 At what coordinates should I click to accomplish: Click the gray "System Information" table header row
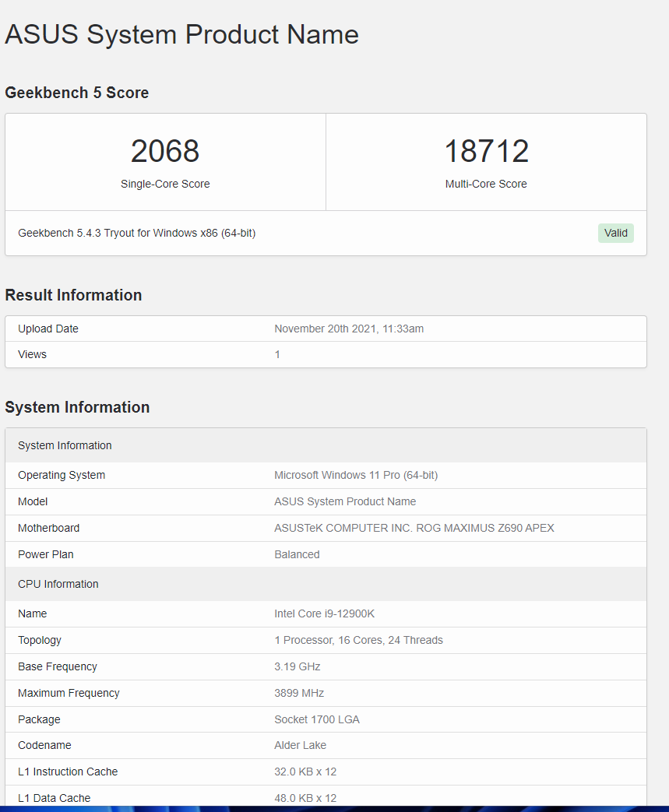326,445
